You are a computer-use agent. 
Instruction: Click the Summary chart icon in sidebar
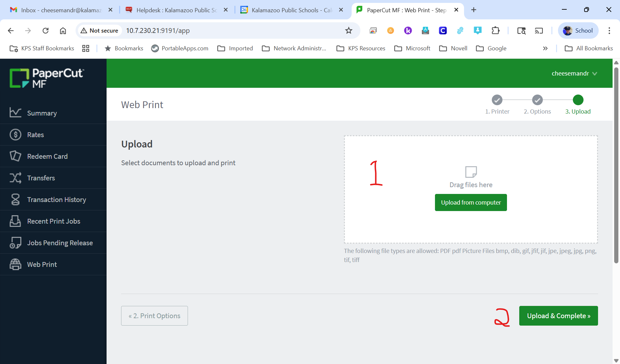pyautogui.click(x=15, y=113)
